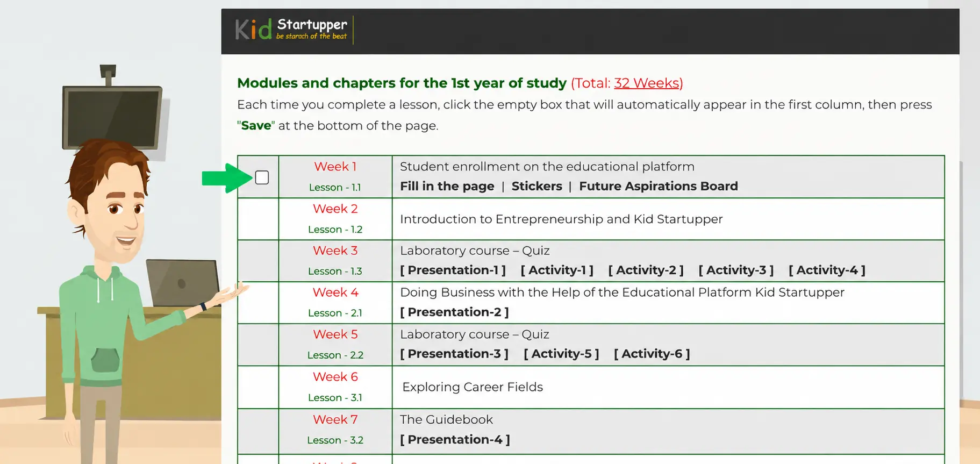Select the Week 3 label

coord(335,251)
